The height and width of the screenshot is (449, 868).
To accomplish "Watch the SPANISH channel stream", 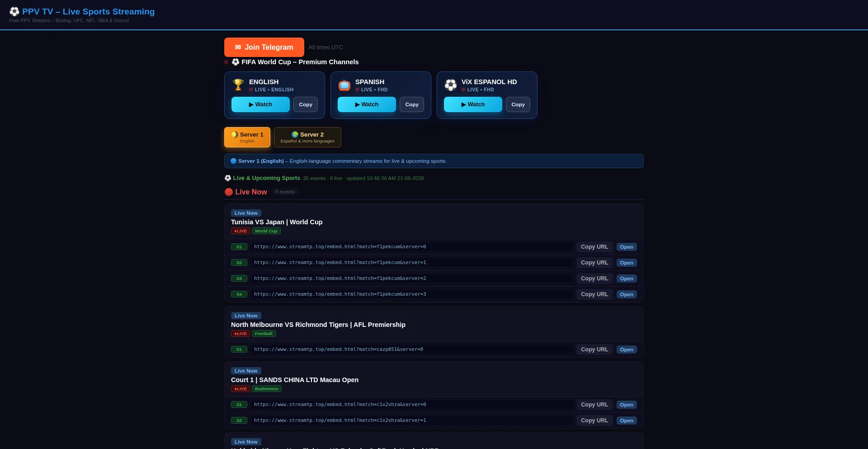I will (x=367, y=104).
